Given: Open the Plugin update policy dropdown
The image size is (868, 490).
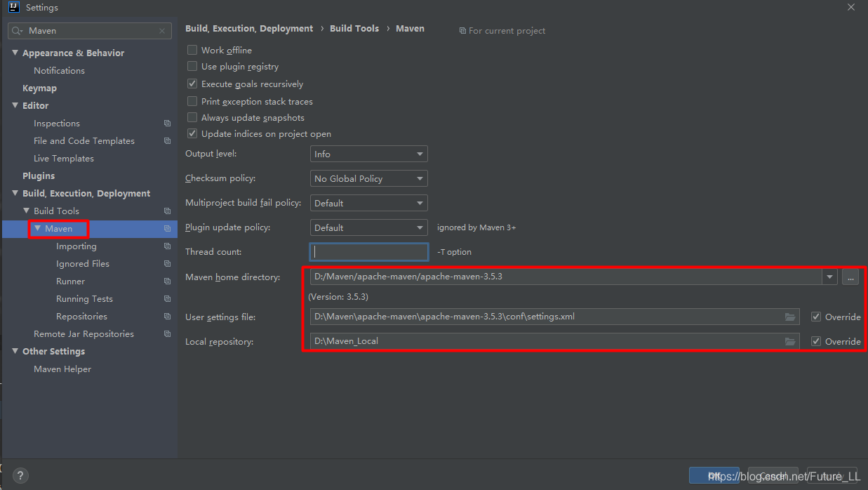Looking at the screenshot, I should click(369, 227).
